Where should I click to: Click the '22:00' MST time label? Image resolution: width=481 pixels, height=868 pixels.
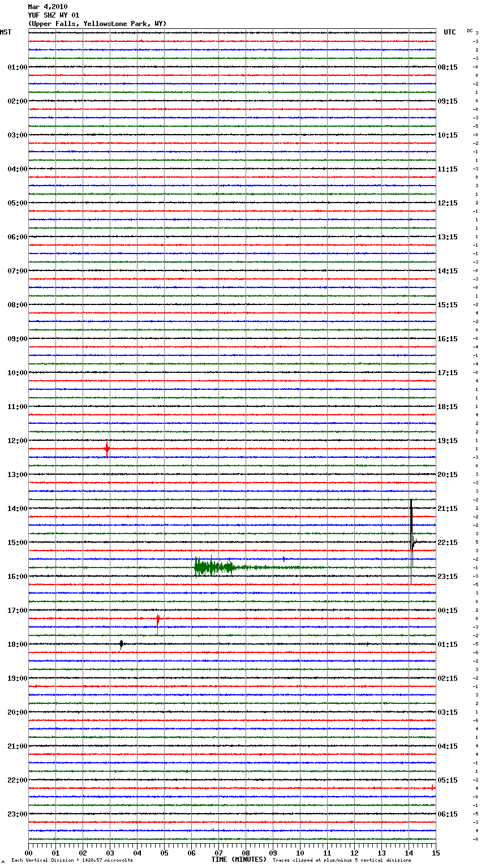pyautogui.click(x=18, y=780)
